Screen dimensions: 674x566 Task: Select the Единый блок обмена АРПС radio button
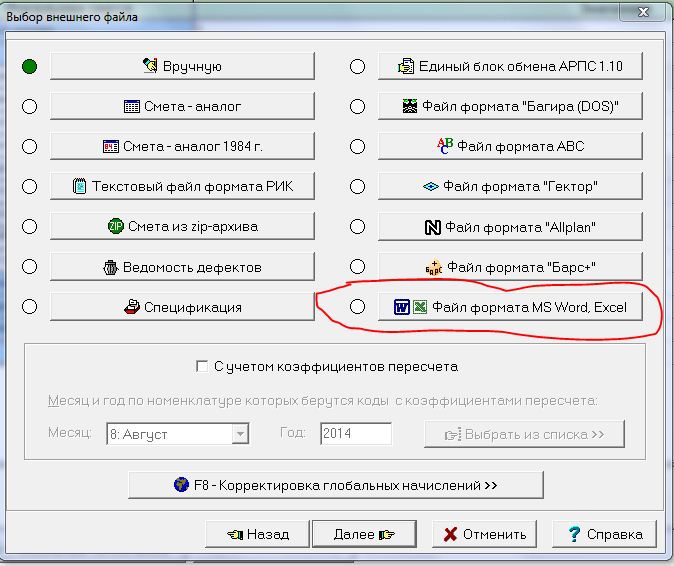[357, 67]
